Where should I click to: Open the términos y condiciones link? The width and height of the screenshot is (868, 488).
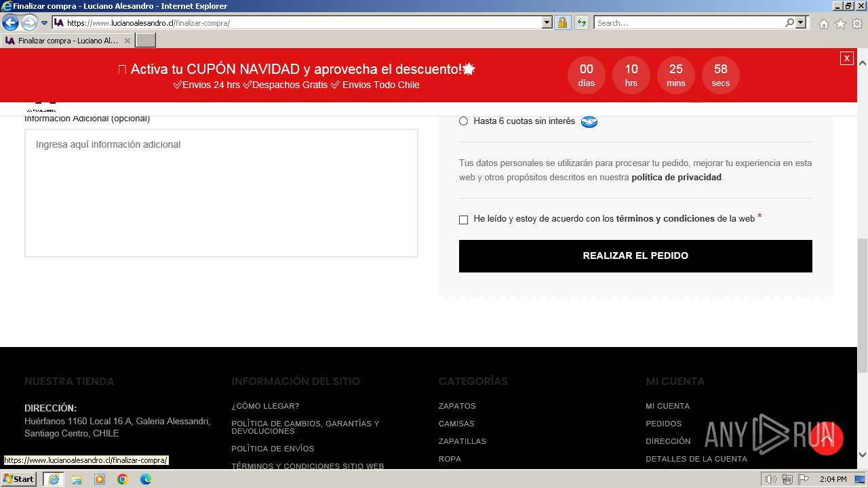[x=665, y=219]
